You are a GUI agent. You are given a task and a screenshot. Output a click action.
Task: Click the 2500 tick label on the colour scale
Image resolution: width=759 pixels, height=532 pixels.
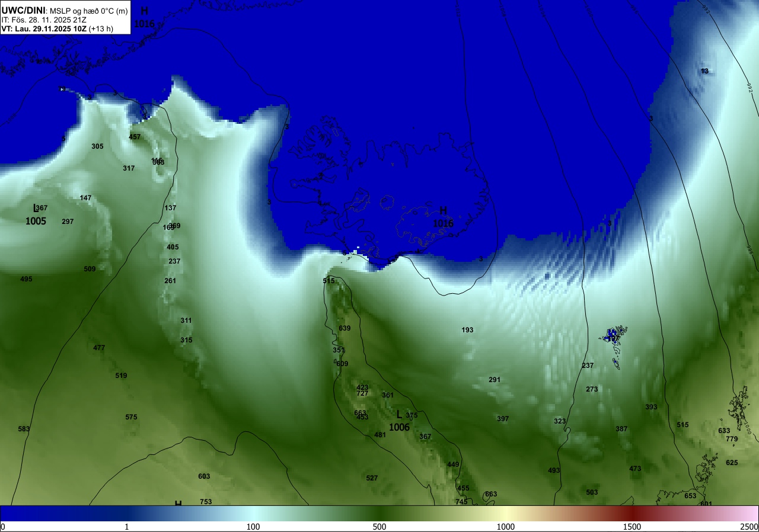750,527
